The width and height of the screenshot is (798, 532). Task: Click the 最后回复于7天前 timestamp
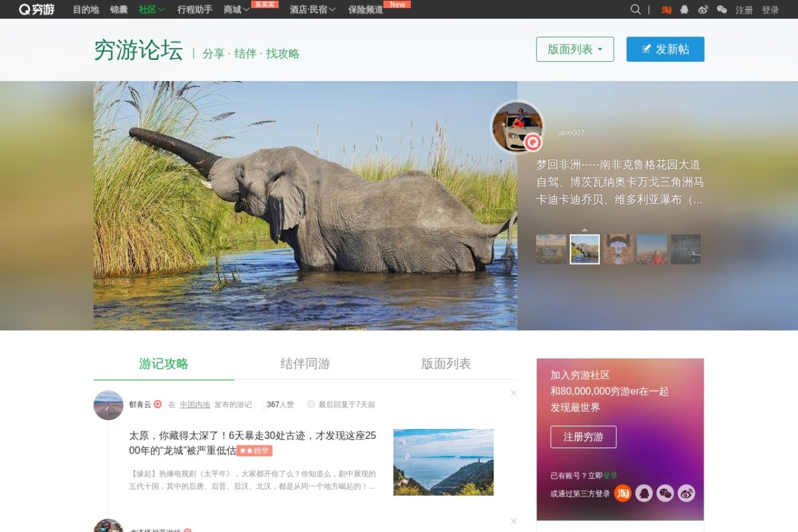tap(346, 404)
